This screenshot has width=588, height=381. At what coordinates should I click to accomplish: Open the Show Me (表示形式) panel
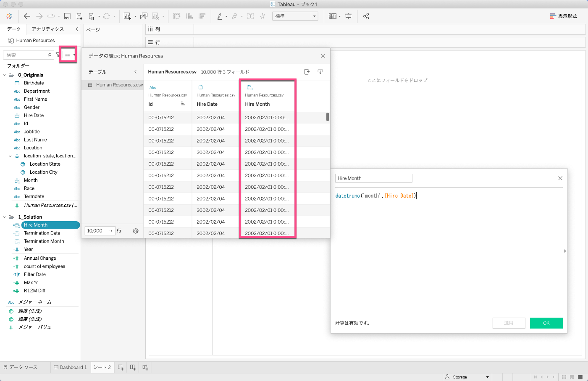click(x=563, y=16)
